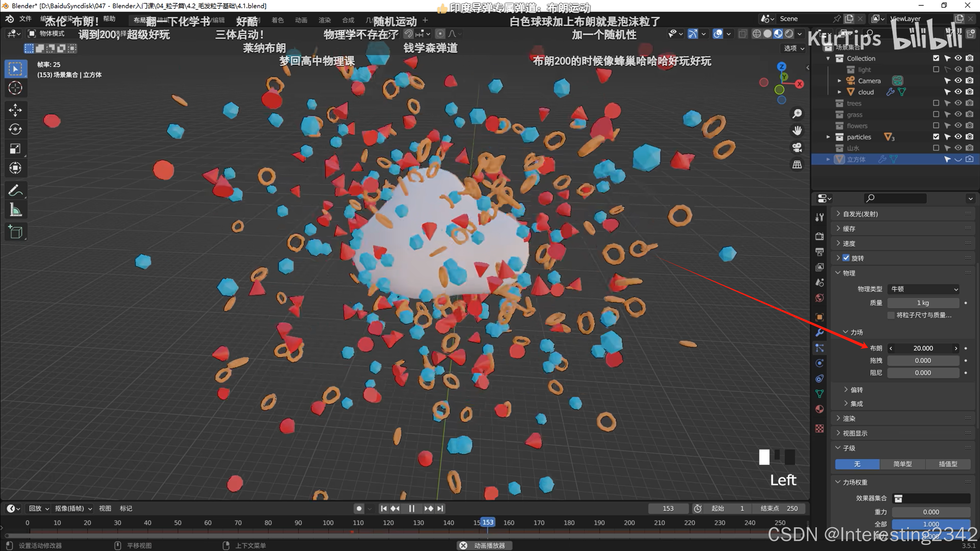The width and height of the screenshot is (980, 551).
Task: Click the 全部 weight slider at 1.000
Action: (931, 524)
